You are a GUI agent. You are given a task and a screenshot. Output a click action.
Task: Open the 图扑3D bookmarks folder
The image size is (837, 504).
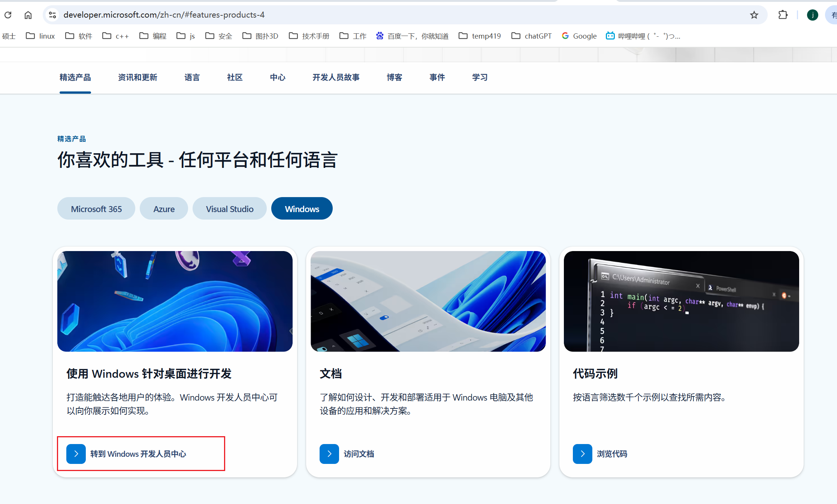pos(260,36)
